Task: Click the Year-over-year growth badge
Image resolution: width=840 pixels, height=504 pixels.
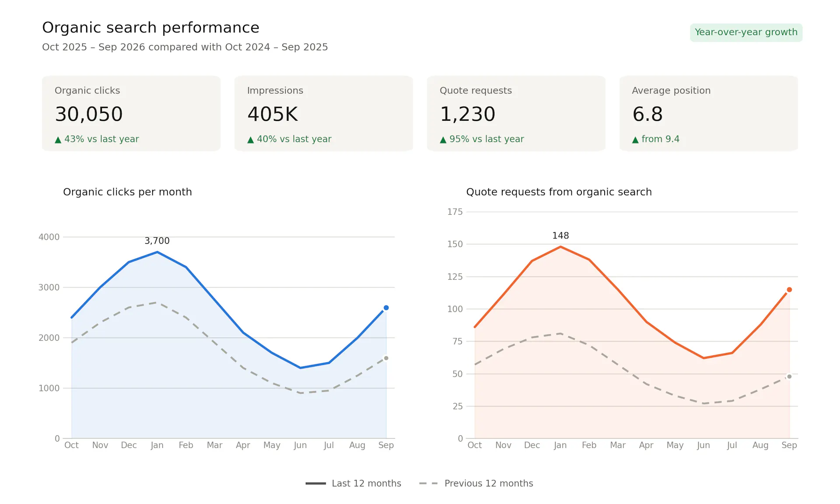Action: coord(746,32)
